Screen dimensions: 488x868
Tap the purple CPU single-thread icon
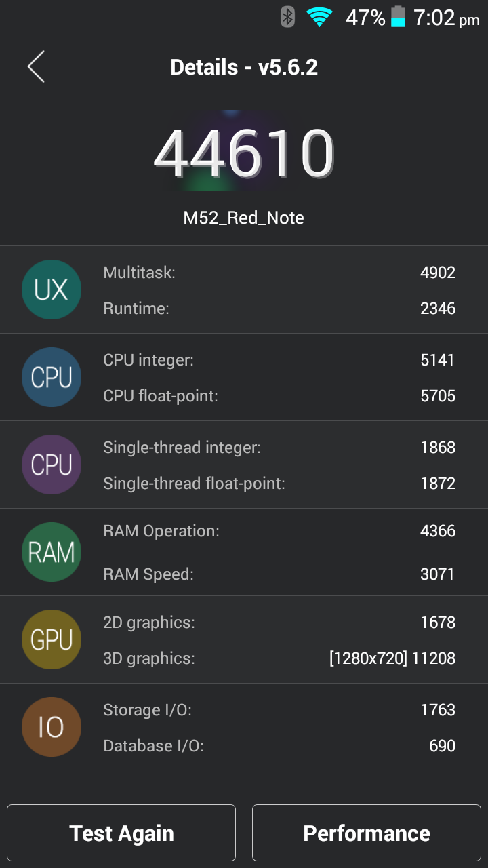point(52,465)
